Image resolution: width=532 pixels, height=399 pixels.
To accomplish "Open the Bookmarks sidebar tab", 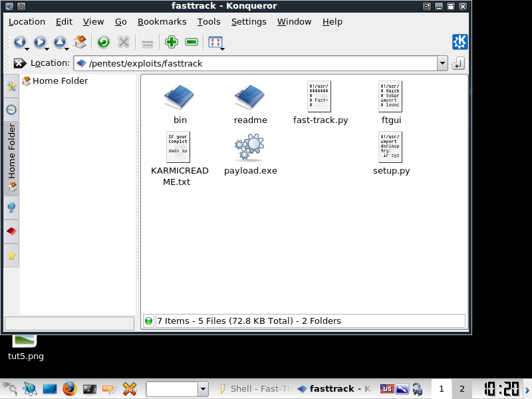I will tap(11, 86).
